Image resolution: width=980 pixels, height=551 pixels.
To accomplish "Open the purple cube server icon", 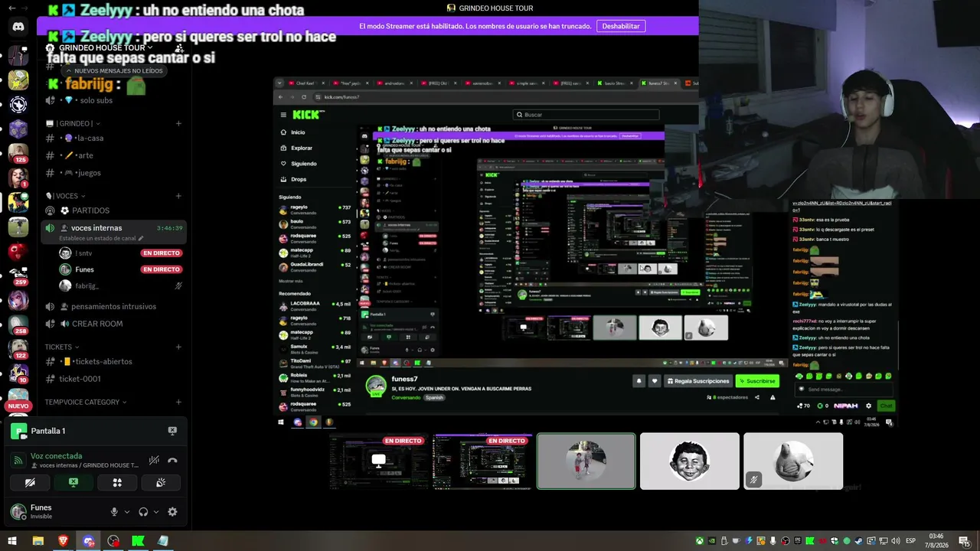I will point(18,129).
